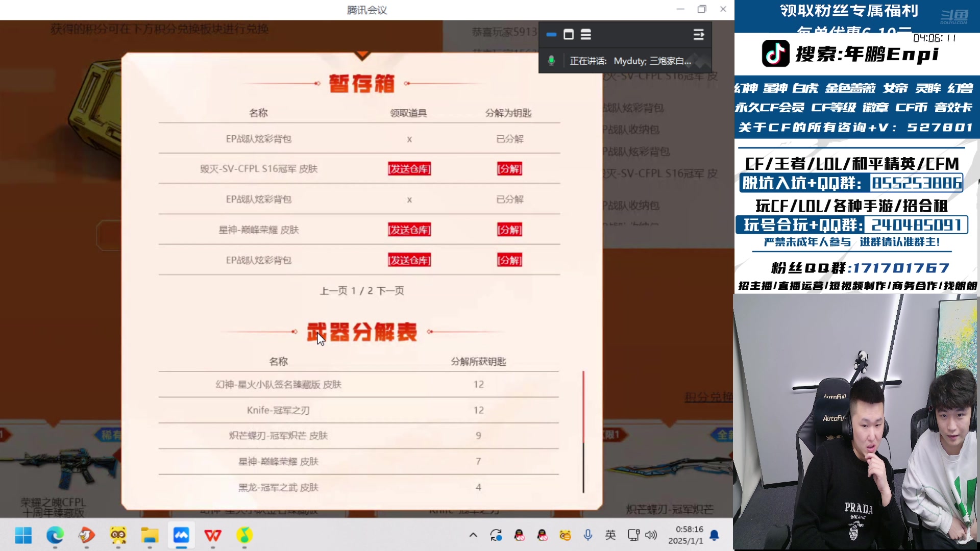Open WPS Office from the taskbar
Viewport: 980px width, 551px height.
tap(213, 536)
